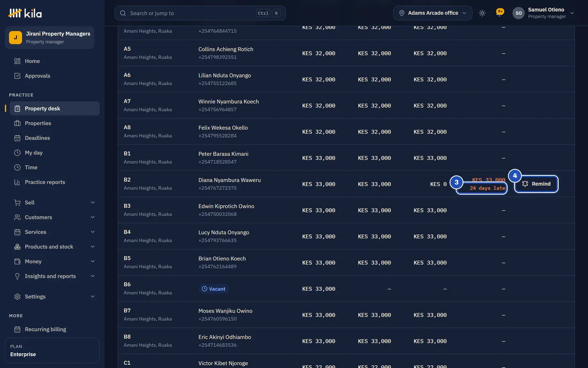This screenshot has height=368, width=588.
Task: Click the tenant name Brian Otieno Koech
Action: pyautogui.click(x=222, y=258)
